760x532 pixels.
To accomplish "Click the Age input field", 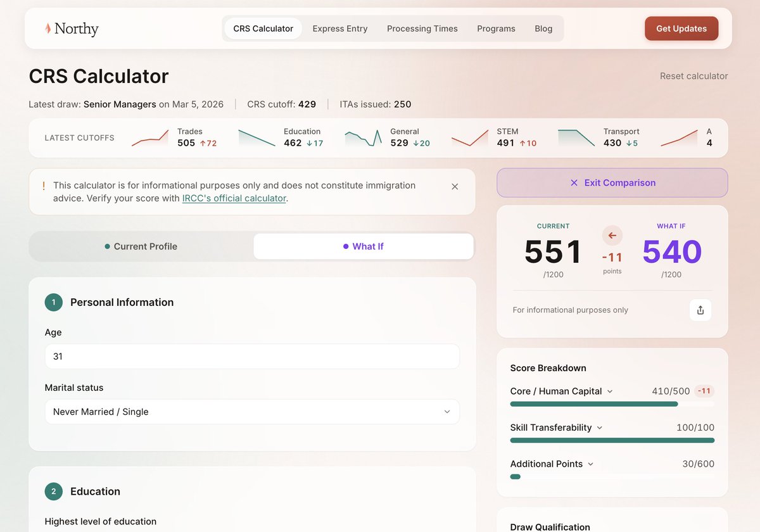I will point(252,357).
